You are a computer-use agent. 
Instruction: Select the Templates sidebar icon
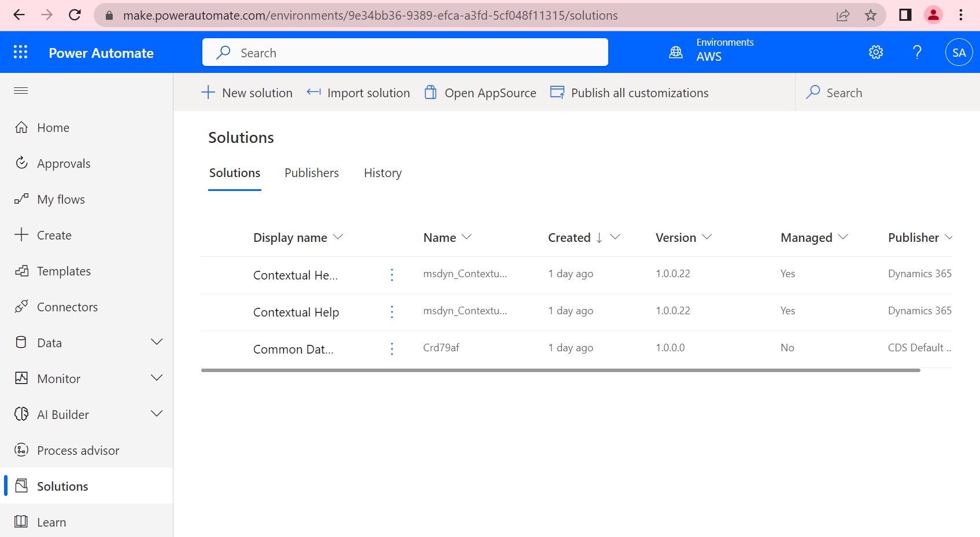[21, 270]
